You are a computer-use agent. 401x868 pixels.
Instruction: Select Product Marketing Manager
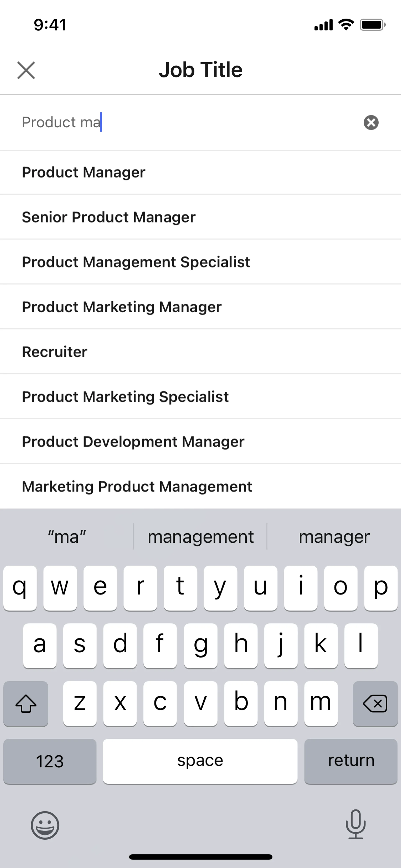(122, 307)
